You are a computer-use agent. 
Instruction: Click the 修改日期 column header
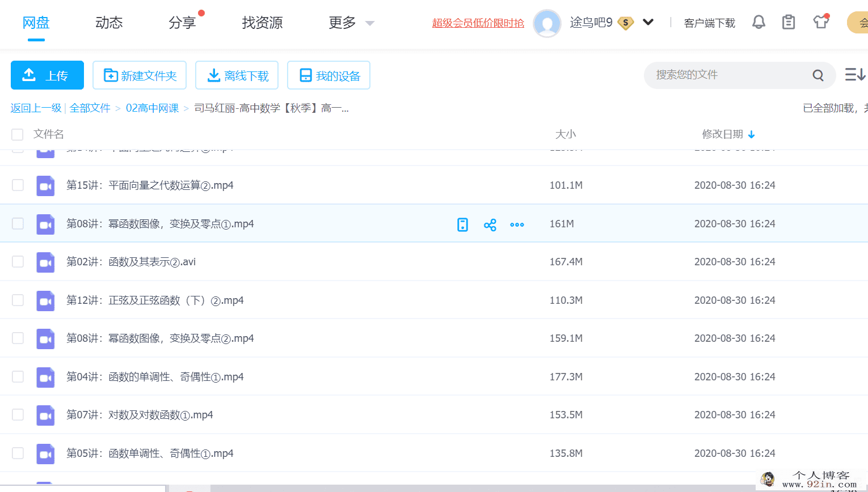pyautogui.click(x=722, y=134)
